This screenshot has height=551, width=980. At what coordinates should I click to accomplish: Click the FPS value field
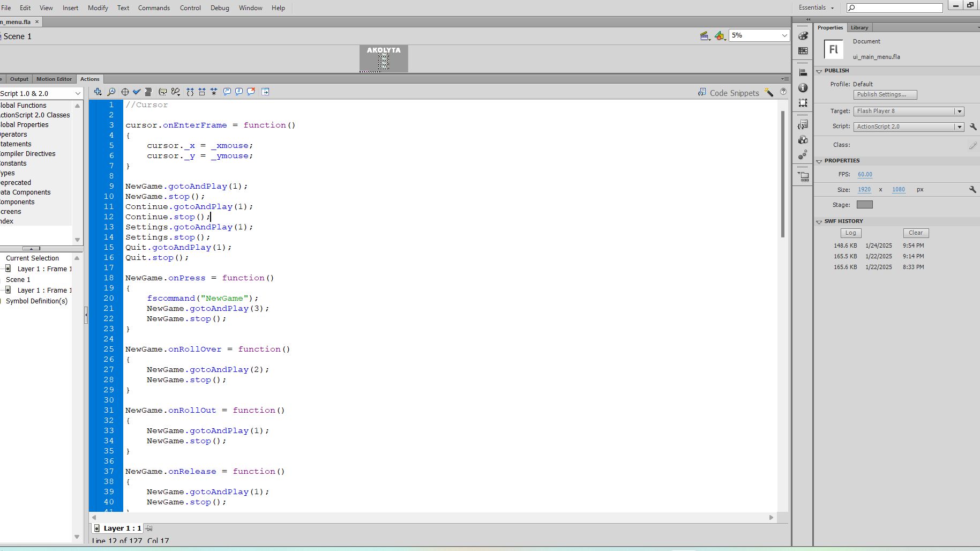pos(865,175)
